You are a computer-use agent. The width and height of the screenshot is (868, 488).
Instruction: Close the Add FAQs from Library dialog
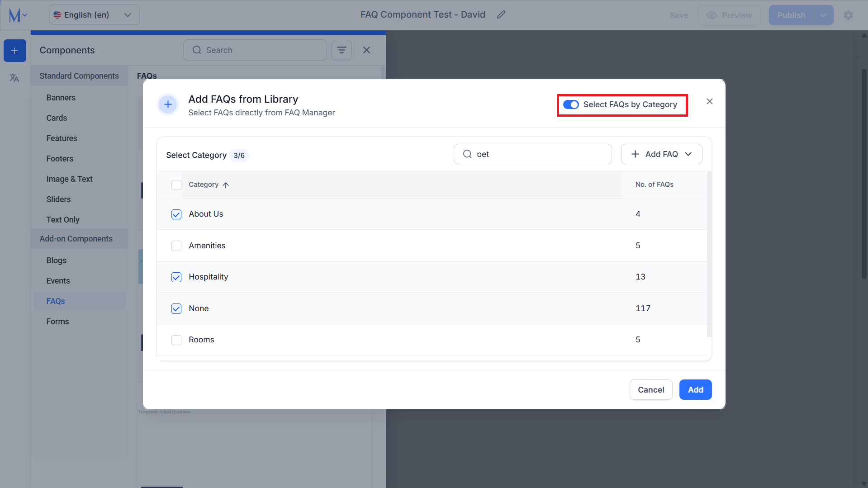tap(710, 101)
